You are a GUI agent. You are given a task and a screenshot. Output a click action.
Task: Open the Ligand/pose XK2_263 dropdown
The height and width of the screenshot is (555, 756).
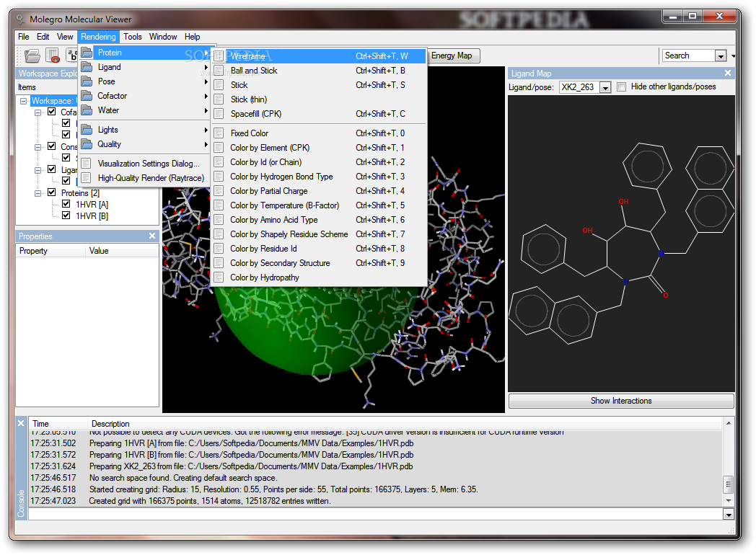605,87
